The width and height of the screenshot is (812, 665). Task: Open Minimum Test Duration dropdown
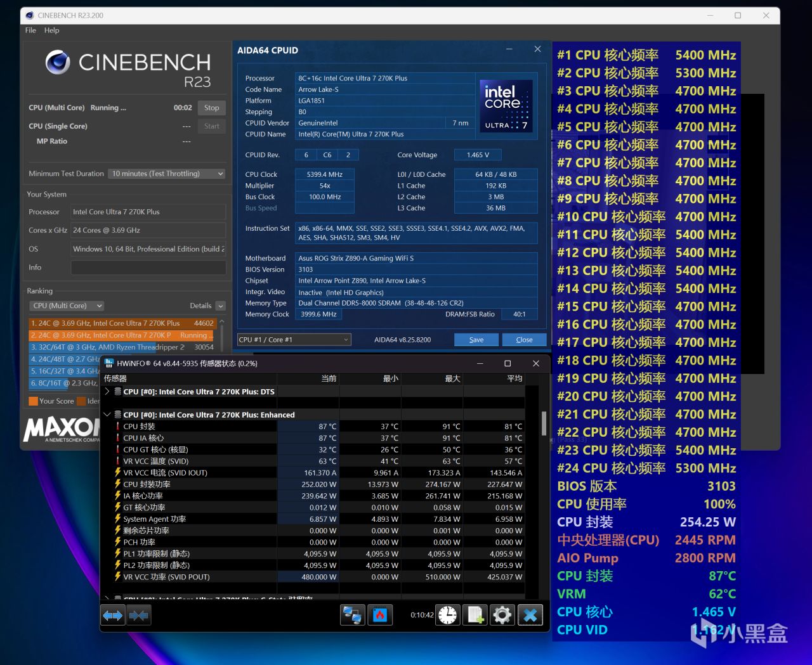[x=167, y=174]
